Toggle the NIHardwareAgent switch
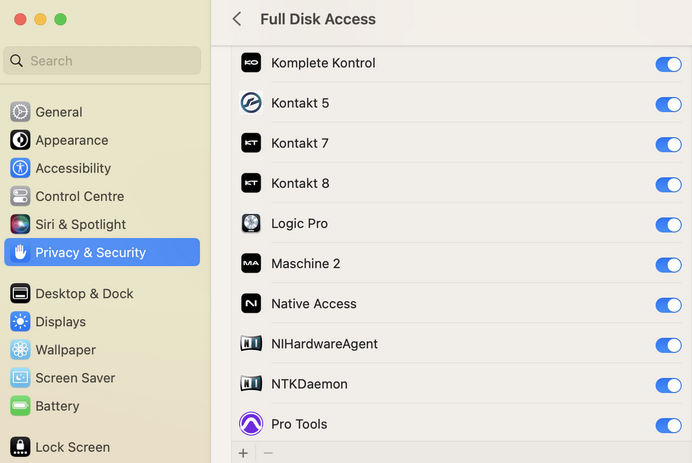This screenshot has width=692, height=463. tap(668, 345)
